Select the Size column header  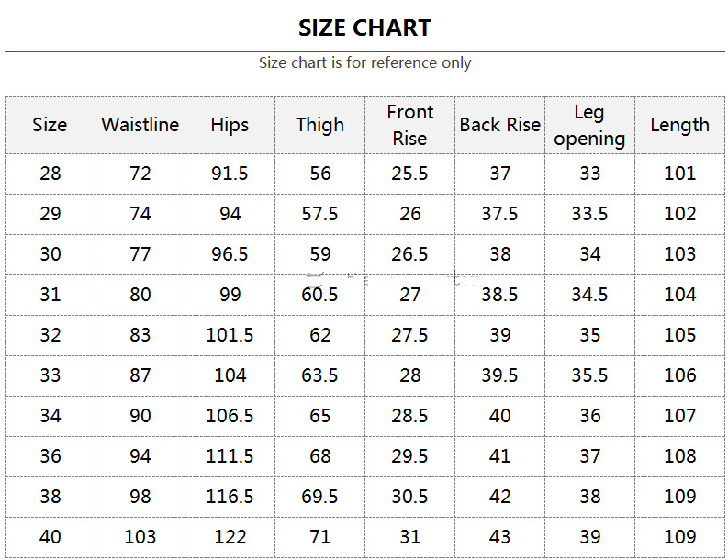(50, 125)
